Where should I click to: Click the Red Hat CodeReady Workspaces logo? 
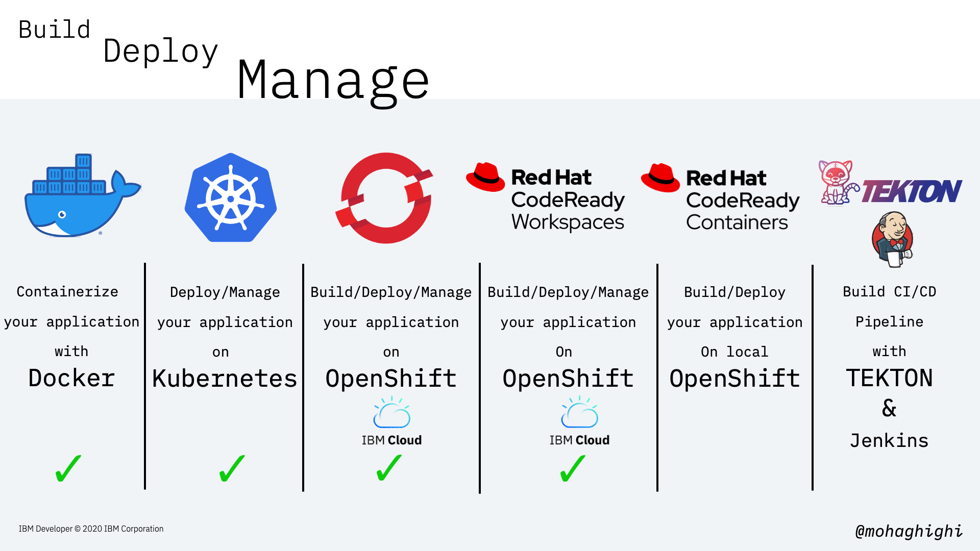pyautogui.click(x=545, y=198)
